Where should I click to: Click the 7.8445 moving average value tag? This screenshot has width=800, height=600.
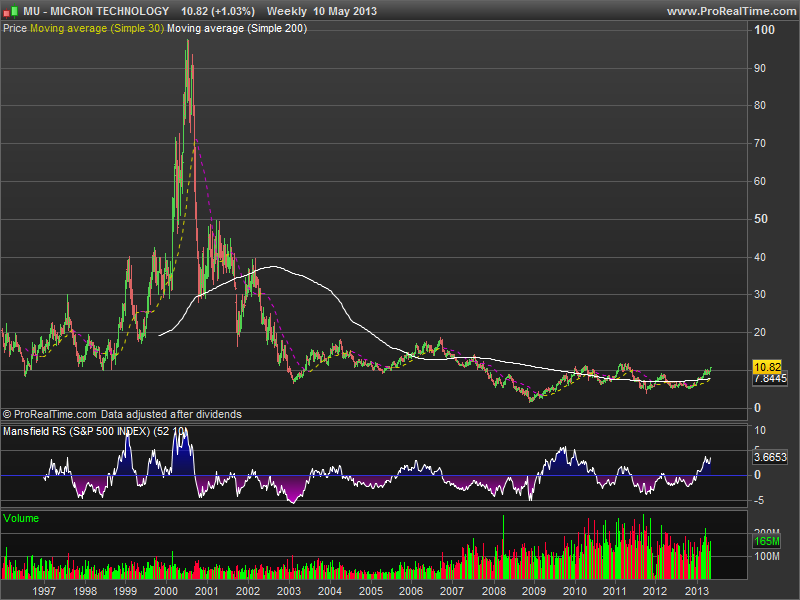(x=768, y=379)
